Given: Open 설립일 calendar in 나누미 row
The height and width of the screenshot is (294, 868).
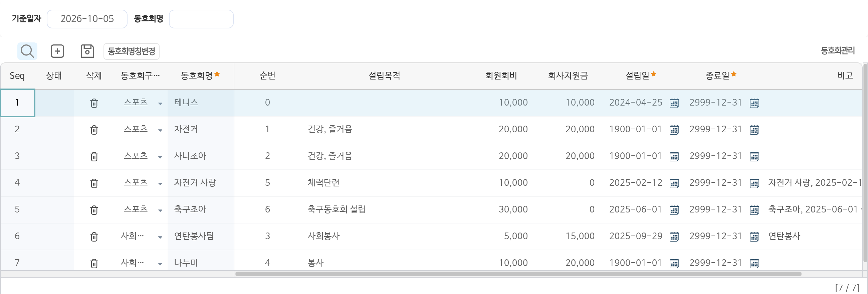Looking at the screenshot, I should [674, 263].
